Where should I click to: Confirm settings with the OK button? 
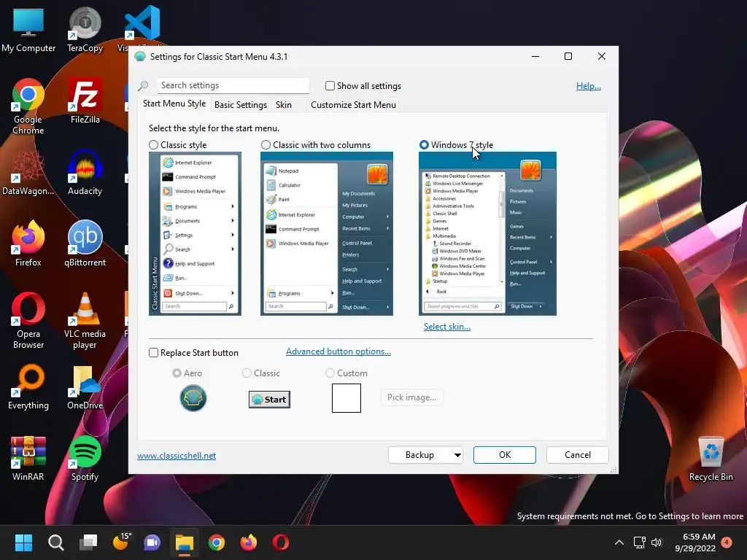505,455
